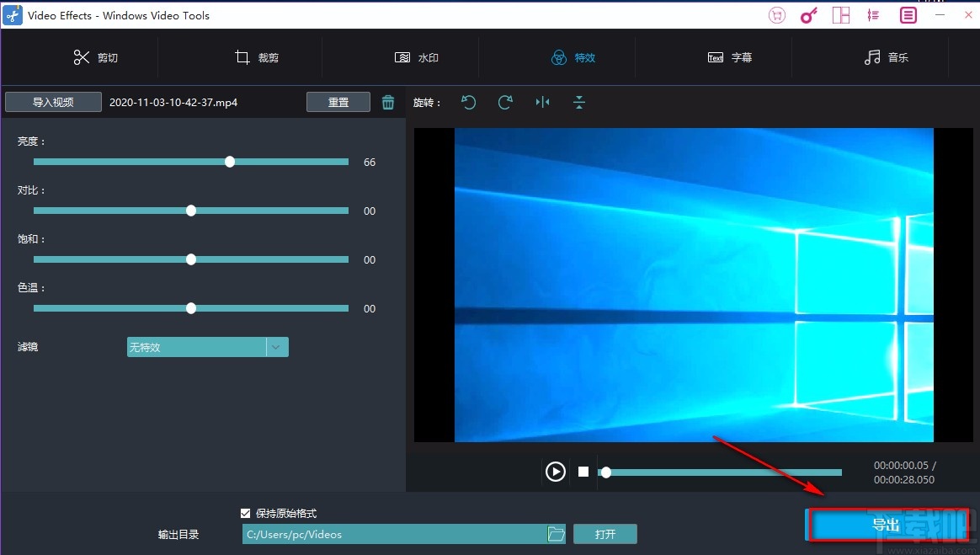Click the 重置 reset button
This screenshot has height=555, width=980.
[x=338, y=101]
